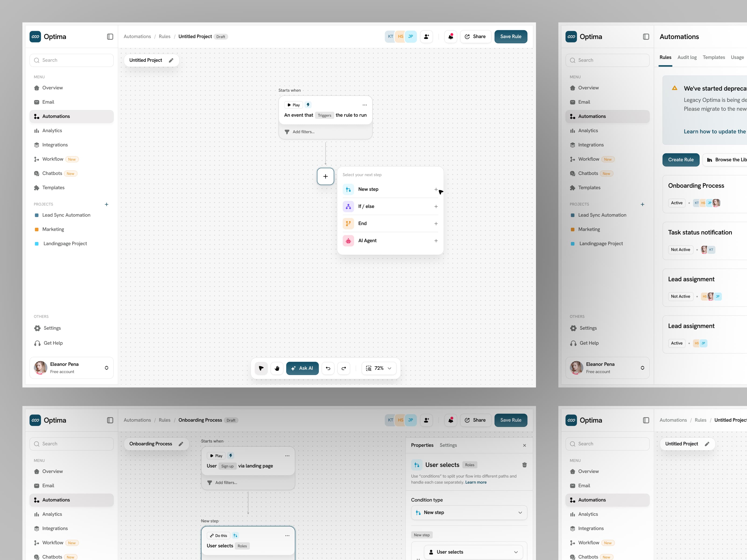Follow Learn more link in Properties panel
Image resolution: width=747 pixels, height=560 pixels.
(476, 482)
